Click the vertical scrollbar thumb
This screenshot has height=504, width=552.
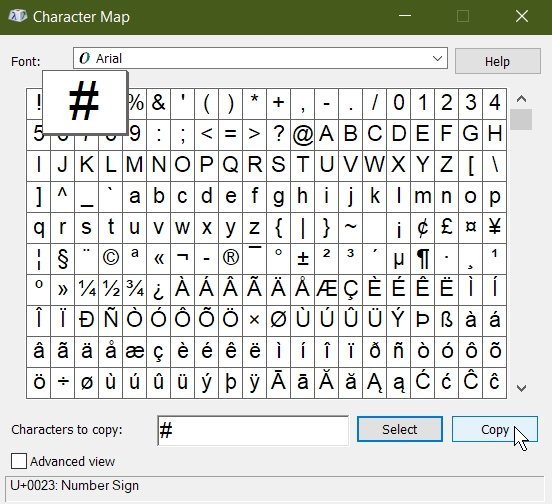tap(521, 120)
